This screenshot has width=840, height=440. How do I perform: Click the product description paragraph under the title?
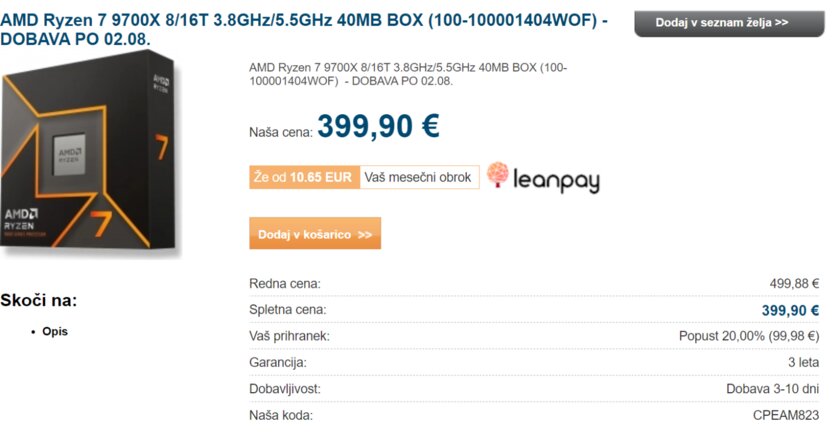point(408,74)
